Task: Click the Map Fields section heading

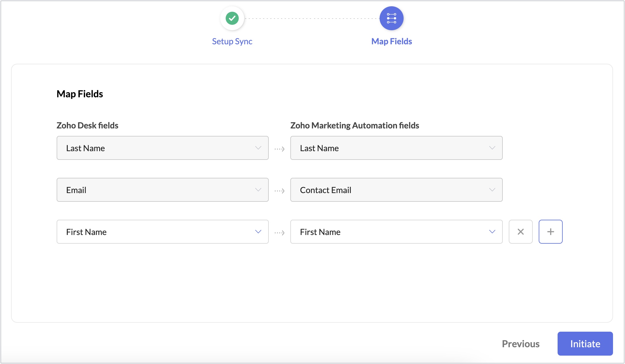Action: click(x=80, y=94)
